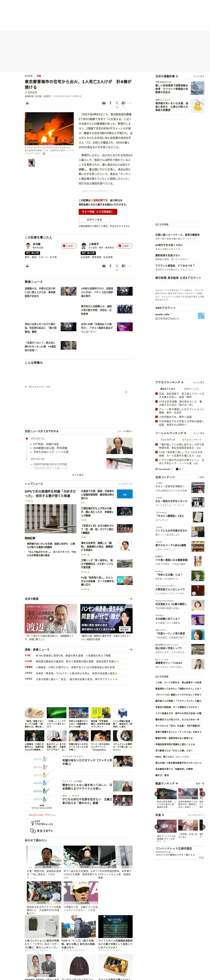
Task: Open the asahi_edo SNS account link
Action: click(x=163, y=314)
